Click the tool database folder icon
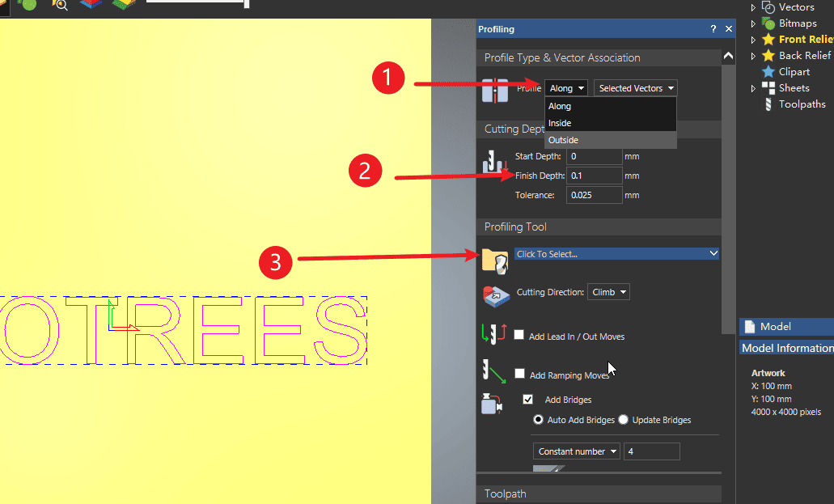The image size is (834, 504). [495, 259]
